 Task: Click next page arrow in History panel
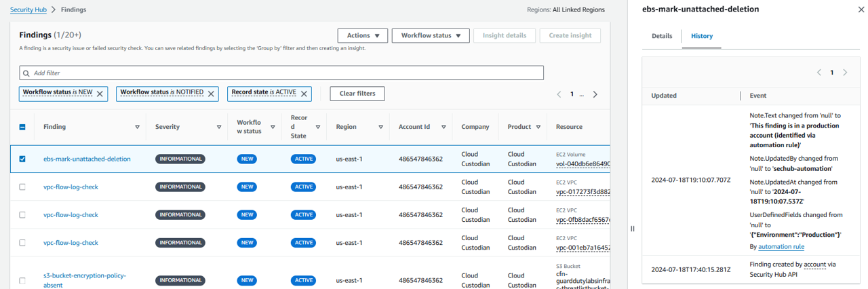(845, 73)
